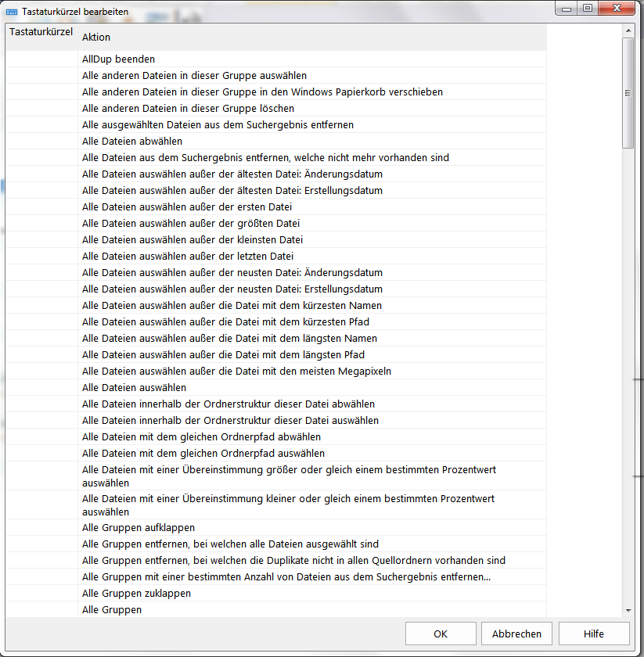Open the Hilfe button
This screenshot has height=657, width=644.
click(x=592, y=634)
